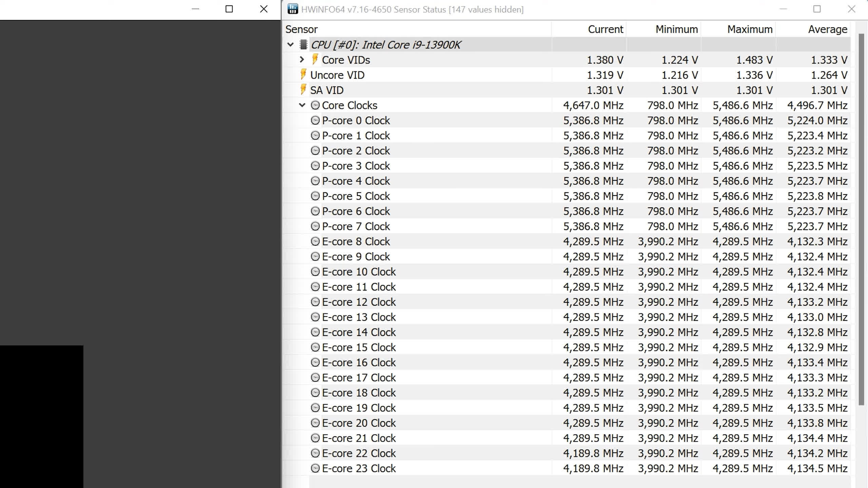Select the E-core 23 Clock row
868x488 pixels.
click(566, 468)
